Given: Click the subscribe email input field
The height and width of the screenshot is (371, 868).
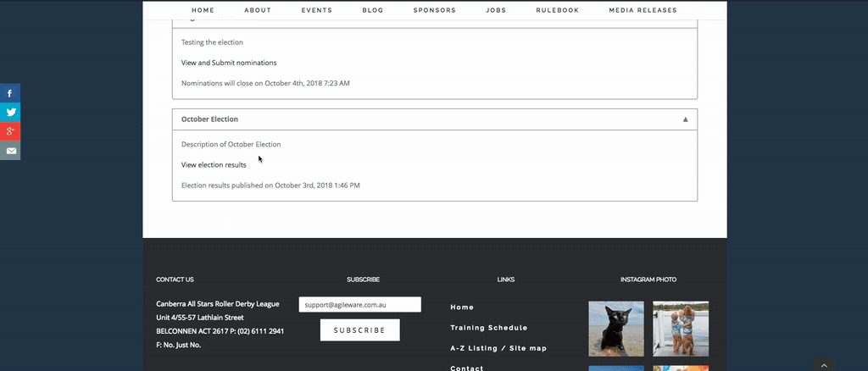Looking at the screenshot, I should point(359,304).
